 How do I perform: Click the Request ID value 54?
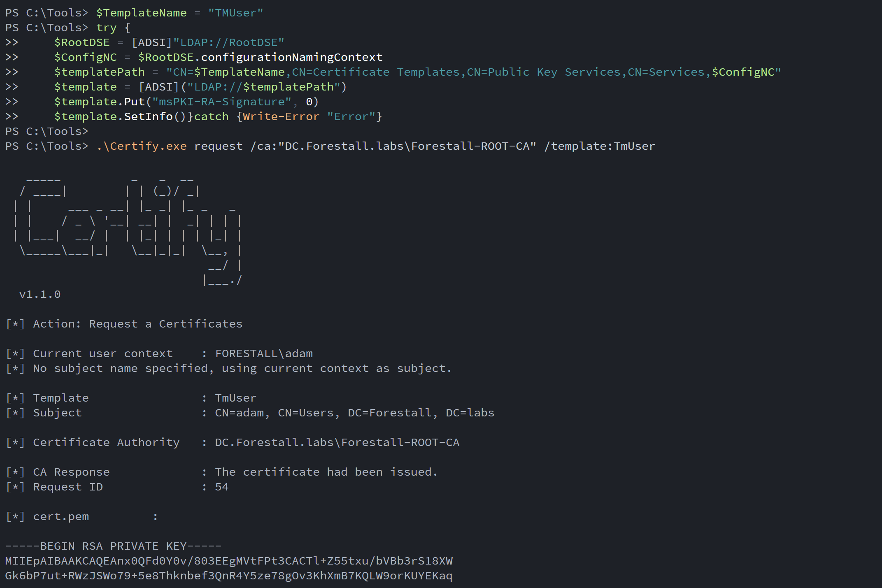pyautogui.click(x=221, y=487)
